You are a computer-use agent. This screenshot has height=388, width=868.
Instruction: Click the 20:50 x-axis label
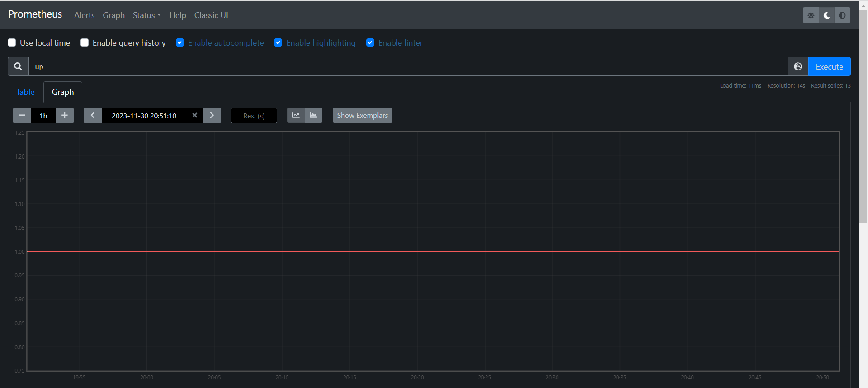(823, 377)
